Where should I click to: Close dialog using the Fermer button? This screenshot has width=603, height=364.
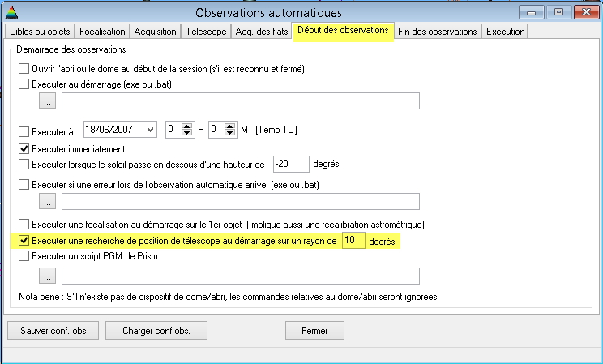coord(314,331)
